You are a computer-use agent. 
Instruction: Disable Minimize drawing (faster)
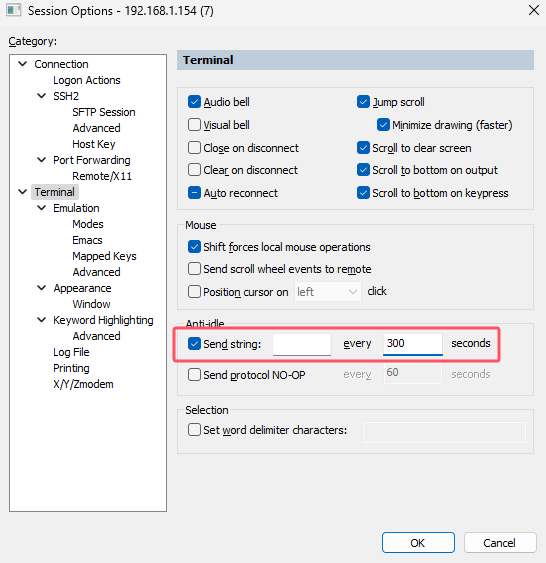[383, 125]
